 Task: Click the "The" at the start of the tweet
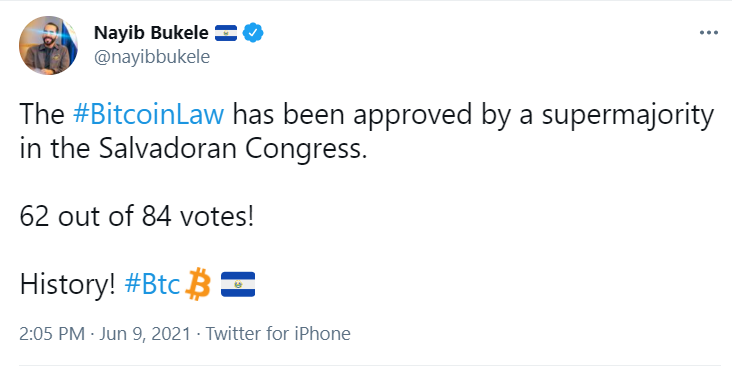42,115
